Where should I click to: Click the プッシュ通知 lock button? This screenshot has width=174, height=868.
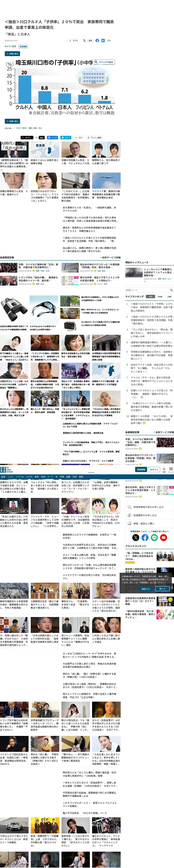point(95,137)
